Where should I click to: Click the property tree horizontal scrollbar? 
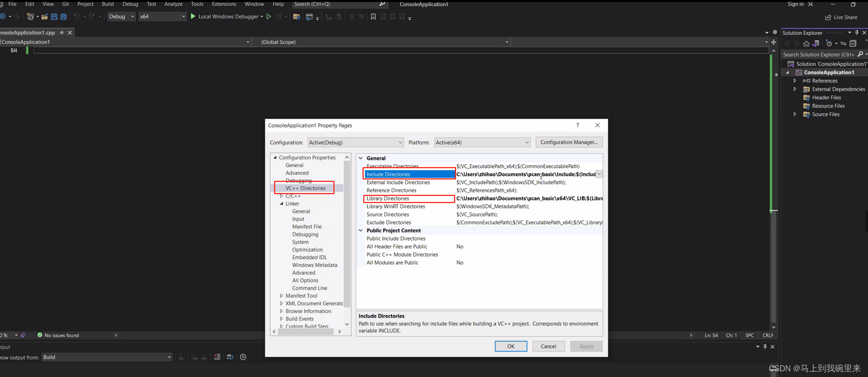pyautogui.click(x=306, y=331)
